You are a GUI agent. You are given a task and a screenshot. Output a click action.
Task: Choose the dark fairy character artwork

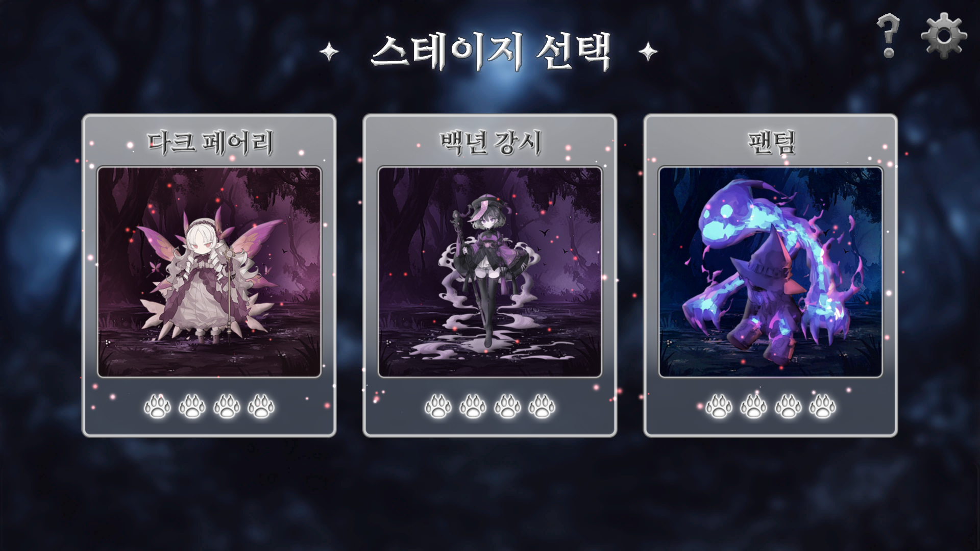(x=209, y=272)
